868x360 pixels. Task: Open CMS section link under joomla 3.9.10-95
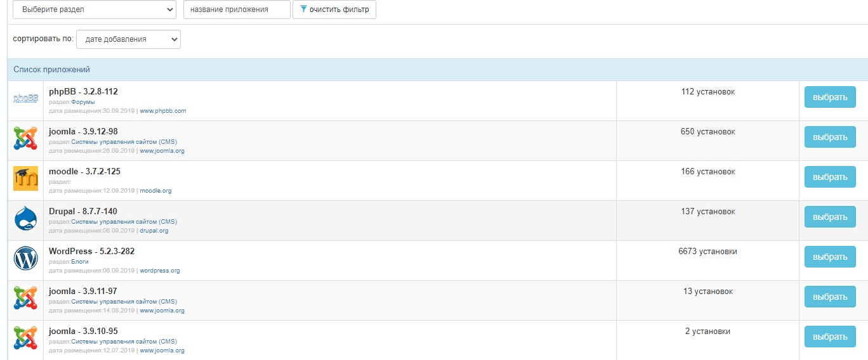[124, 342]
